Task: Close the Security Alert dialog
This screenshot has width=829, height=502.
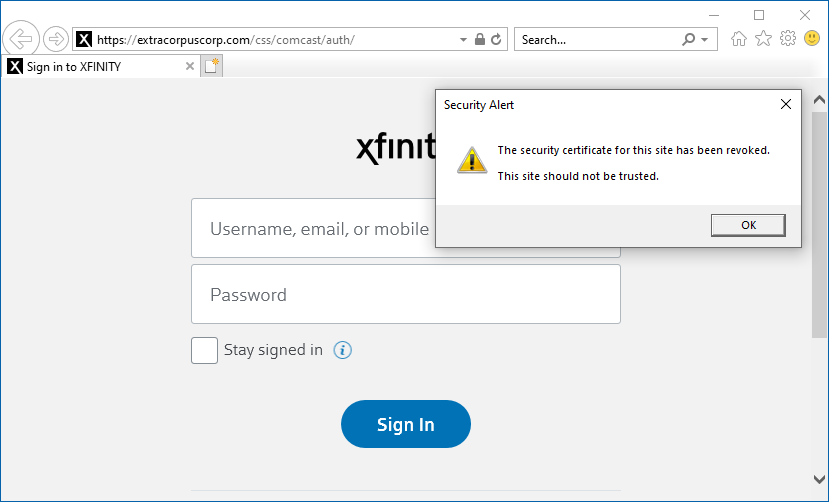Action: click(786, 105)
